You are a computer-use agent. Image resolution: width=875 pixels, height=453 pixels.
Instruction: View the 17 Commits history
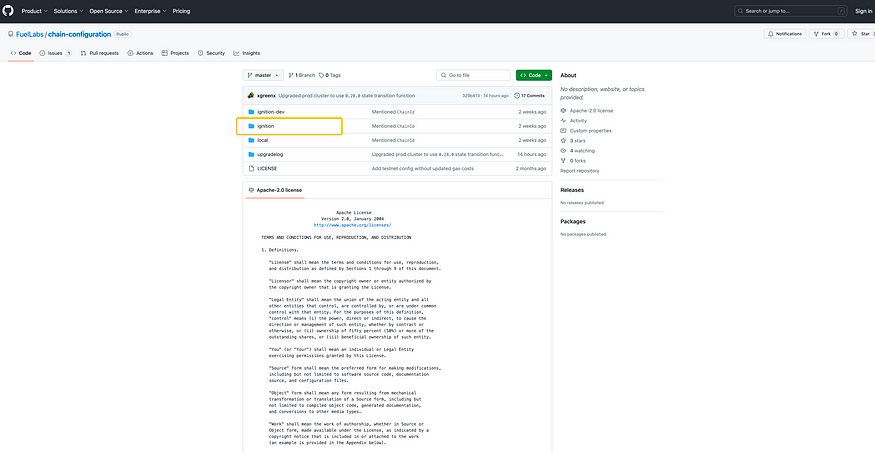click(529, 95)
